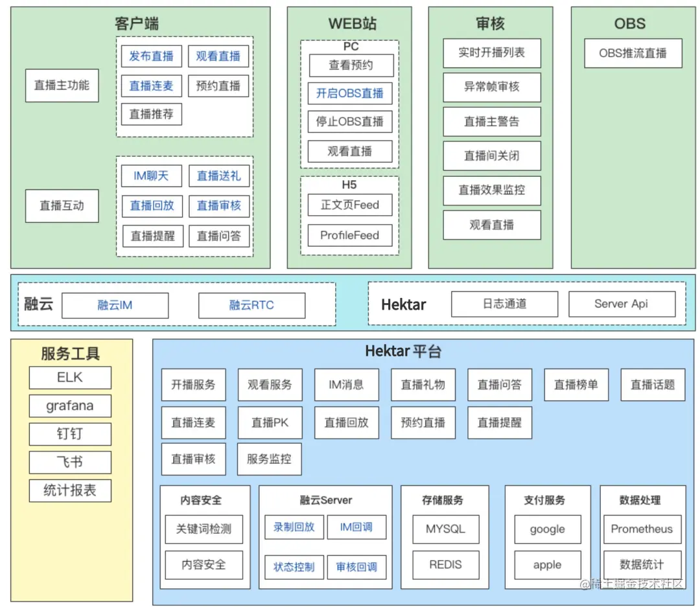Open the IM聊天 feature
700x607 pixels.
(150, 176)
